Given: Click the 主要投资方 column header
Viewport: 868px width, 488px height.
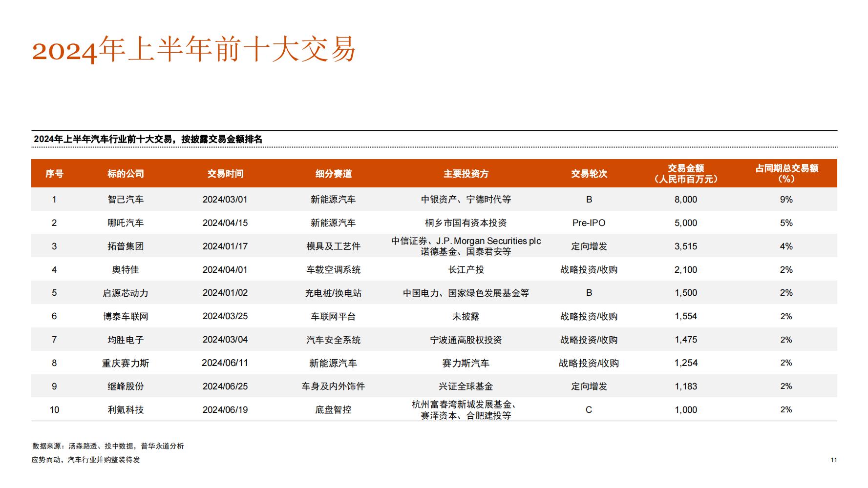Looking at the screenshot, I should pos(466,174).
